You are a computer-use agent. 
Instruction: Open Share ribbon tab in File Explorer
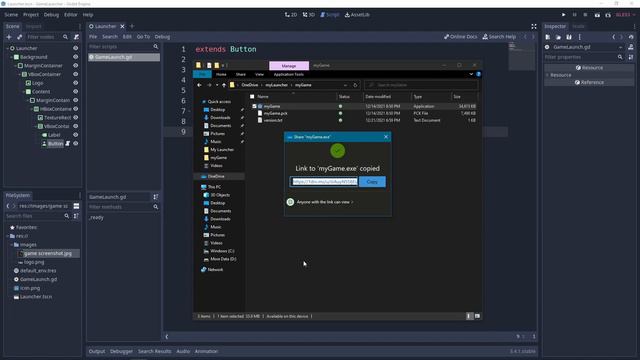coord(241,74)
